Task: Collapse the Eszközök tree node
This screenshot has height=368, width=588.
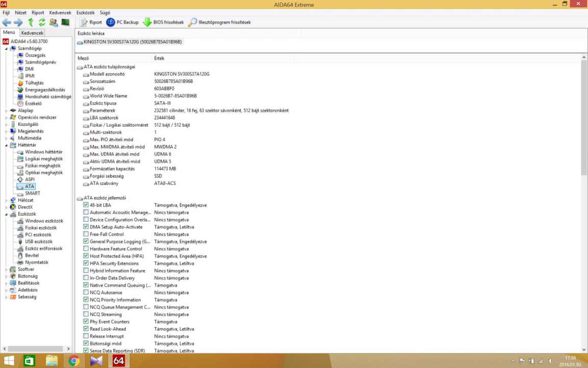Action: [6, 215]
